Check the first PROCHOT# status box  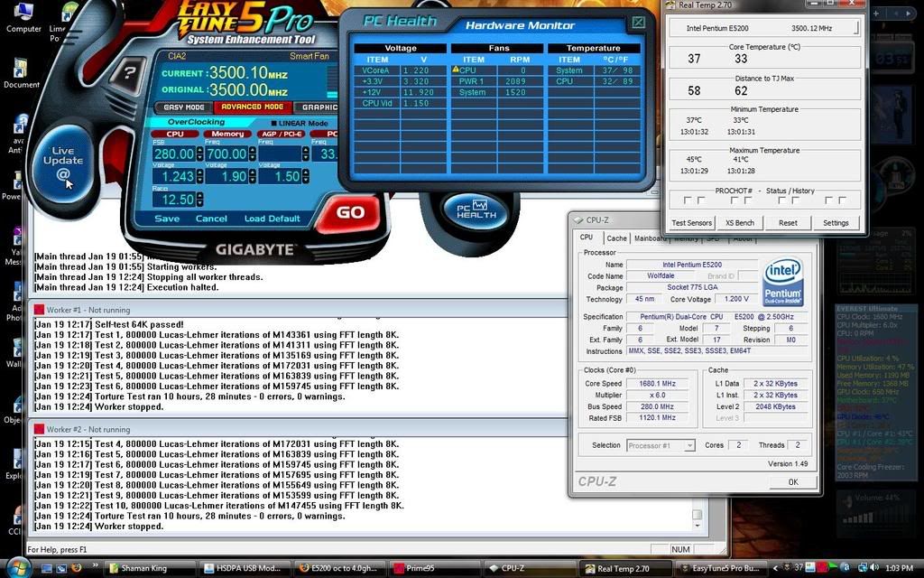[x=688, y=200]
